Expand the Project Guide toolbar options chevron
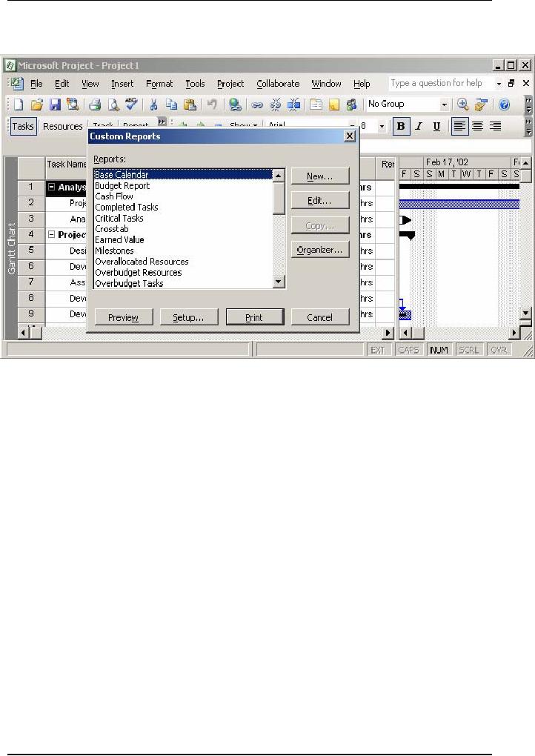Screen dimensions: 535x756 coord(162,122)
